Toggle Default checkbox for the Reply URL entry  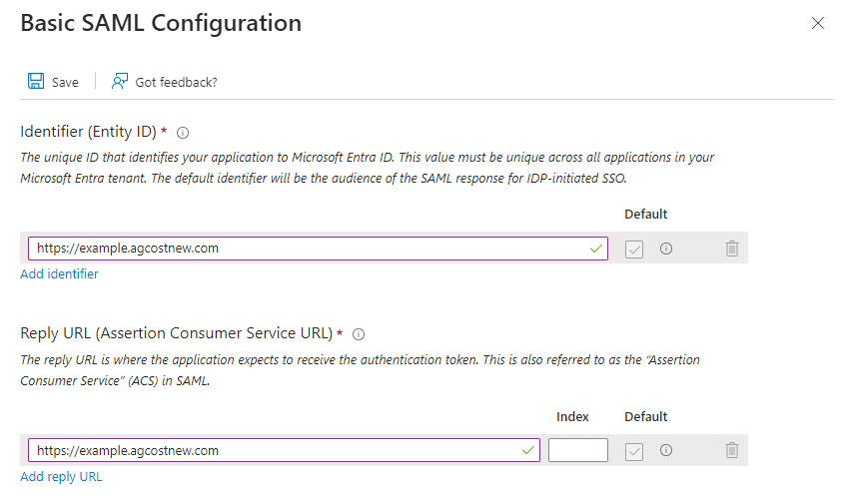[x=634, y=451]
